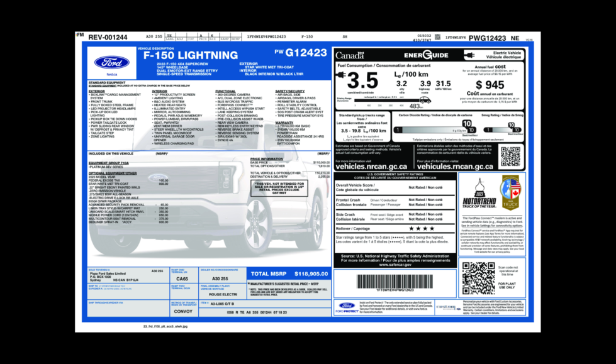Open the ford.ca link under the logo
Image resolution: width=616 pixels, height=364 pixels.
(111, 74)
